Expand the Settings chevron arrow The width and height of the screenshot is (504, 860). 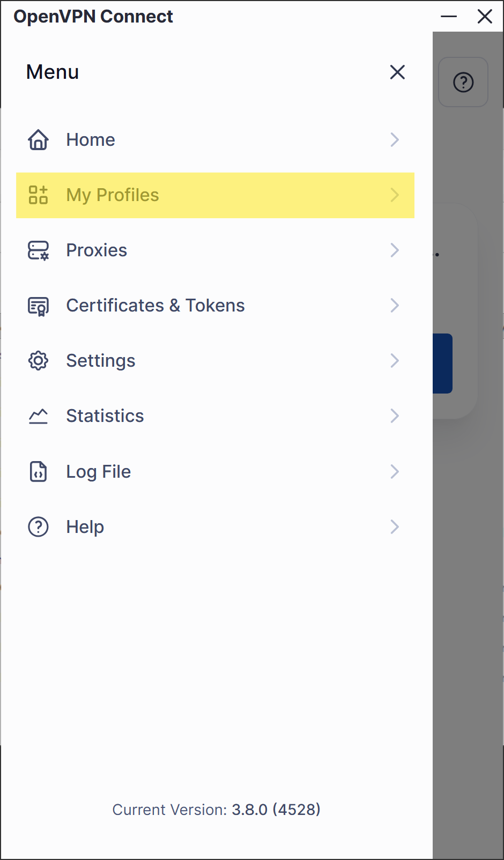pyautogui.click(x=395, y=361)
